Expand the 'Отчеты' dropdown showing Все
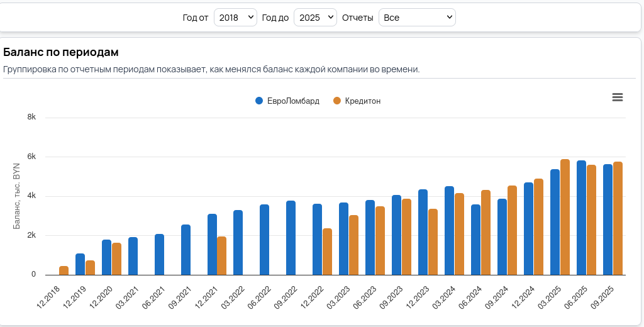This screenshot has height=327, width=644. (x=416, y=18)
